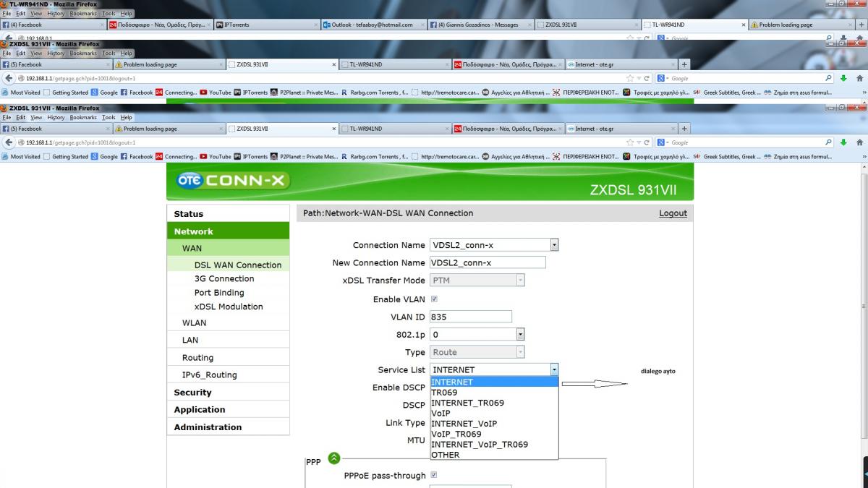
Task: Open green downloads arrow in frontmost window
Action: 843,142
